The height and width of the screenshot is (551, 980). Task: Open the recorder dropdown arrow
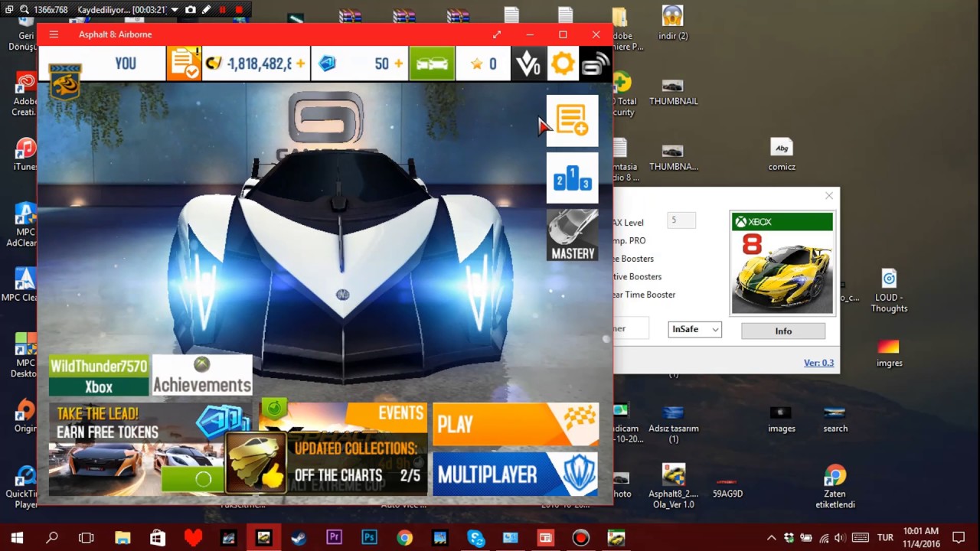click(x=175, y=10)
